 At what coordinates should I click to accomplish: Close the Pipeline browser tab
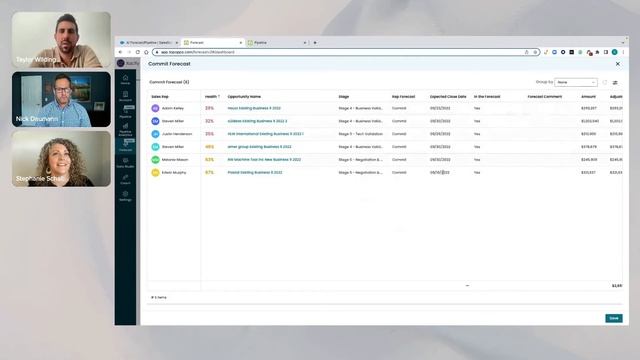304,43
